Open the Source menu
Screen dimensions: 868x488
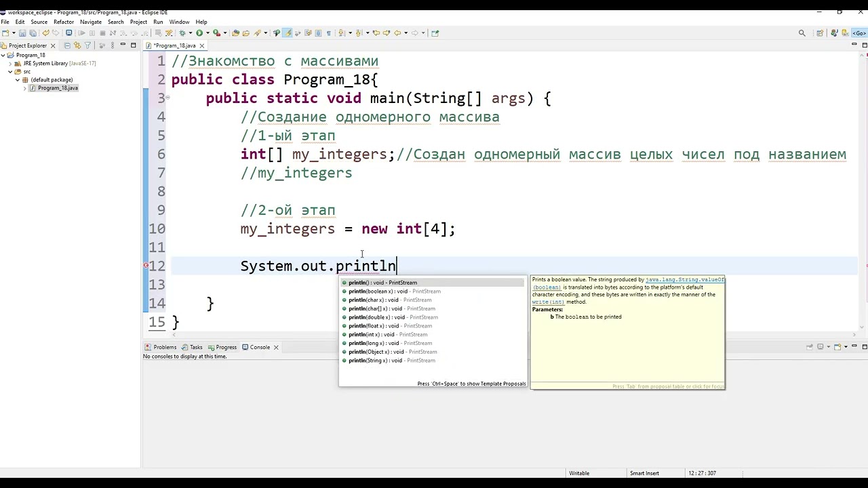tap(39, 22)
